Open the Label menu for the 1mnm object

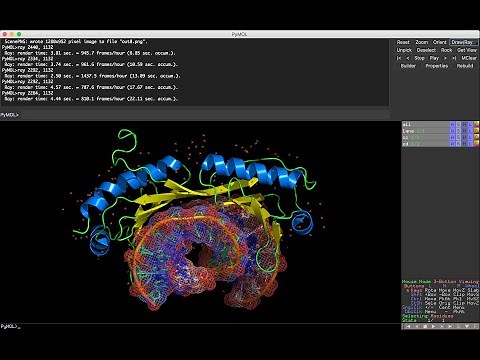coord(470,131)
